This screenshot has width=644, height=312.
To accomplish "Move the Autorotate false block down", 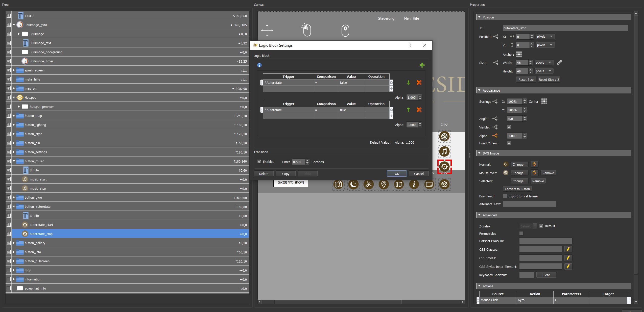I will pyautogui.click(x=408, y=83).
